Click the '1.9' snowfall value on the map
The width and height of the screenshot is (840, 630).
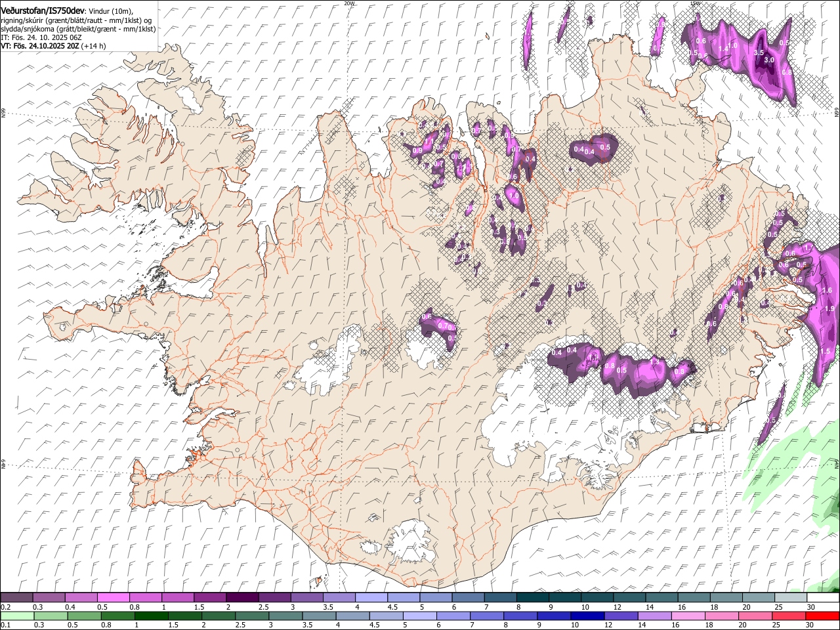(829, 309)
